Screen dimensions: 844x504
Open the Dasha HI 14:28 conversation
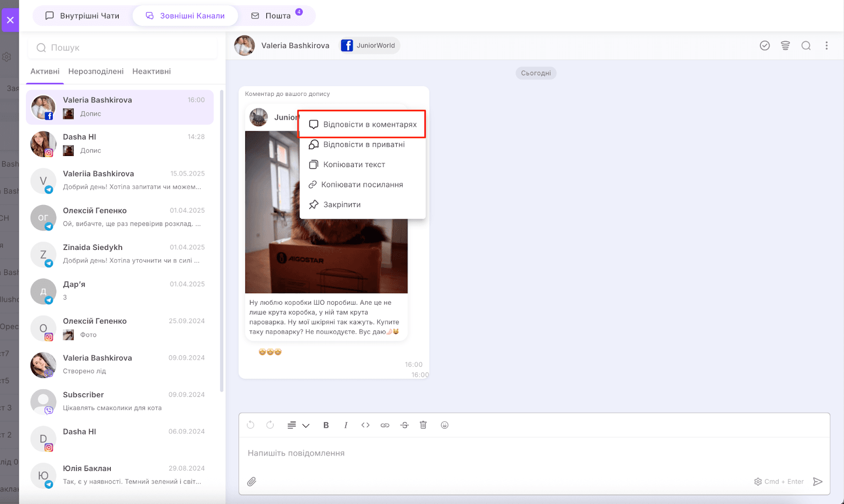pyautogui.click(x=120, y=144)
